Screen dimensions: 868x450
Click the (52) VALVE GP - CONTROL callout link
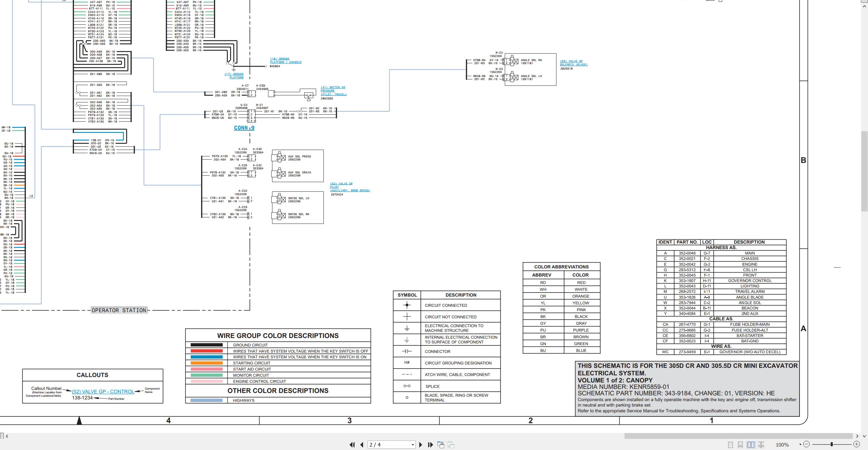coord(103,392)
